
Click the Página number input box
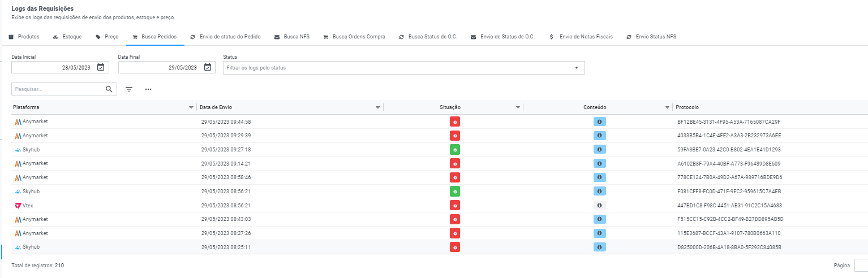pyautogui.click(x=861, y=266)
